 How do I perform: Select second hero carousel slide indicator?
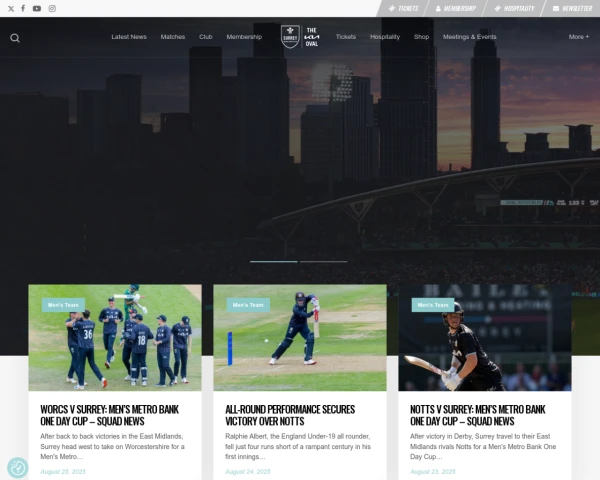click(x=324, y=261)
